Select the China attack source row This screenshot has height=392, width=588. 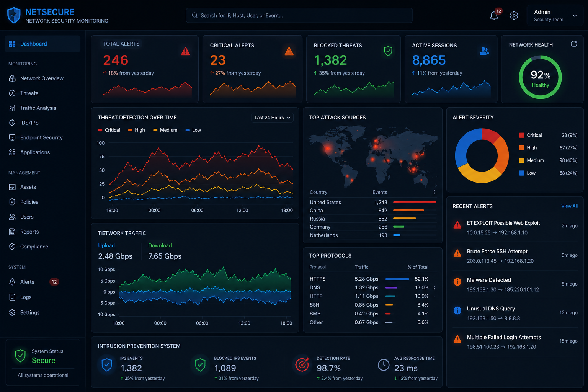373,211
